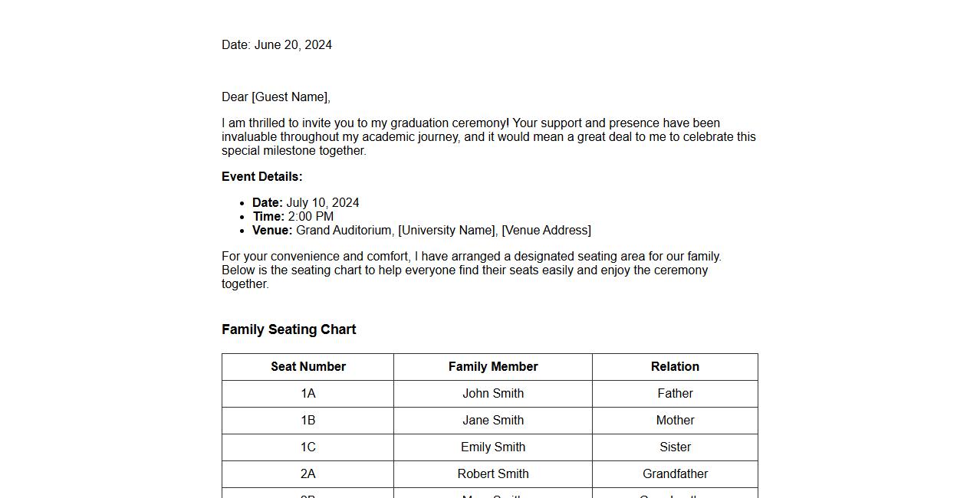Select the Mother relation cell
Image resolution: width=980 pixels, height=498 pixels.
[x=675, y=421]
